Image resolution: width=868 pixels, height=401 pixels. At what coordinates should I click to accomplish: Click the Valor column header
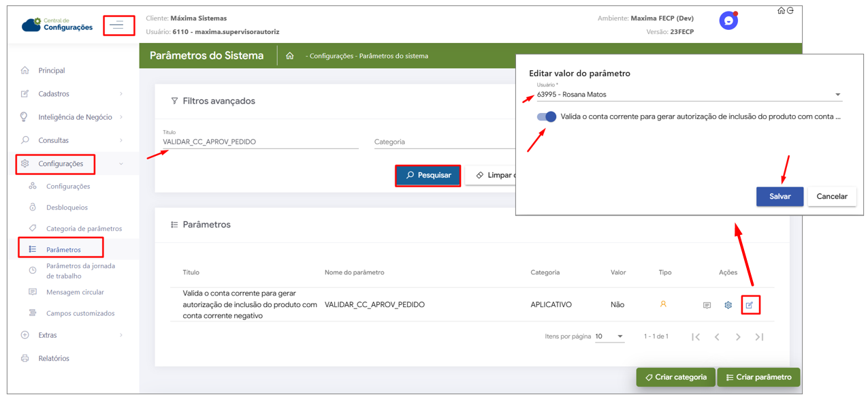pyautogui.click(x=618, y=272)
